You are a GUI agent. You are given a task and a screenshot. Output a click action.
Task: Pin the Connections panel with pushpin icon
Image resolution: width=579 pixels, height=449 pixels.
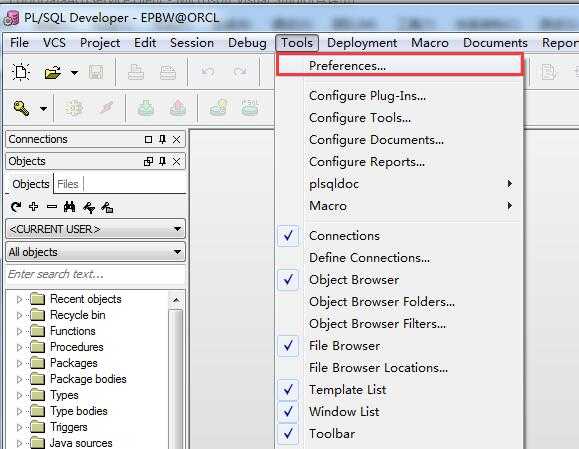click(162, 139)
